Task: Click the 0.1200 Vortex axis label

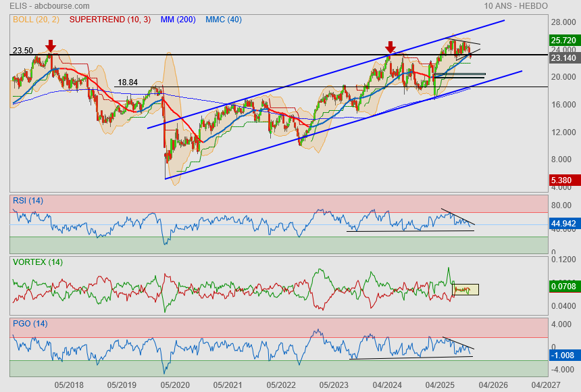Action: 563,260
